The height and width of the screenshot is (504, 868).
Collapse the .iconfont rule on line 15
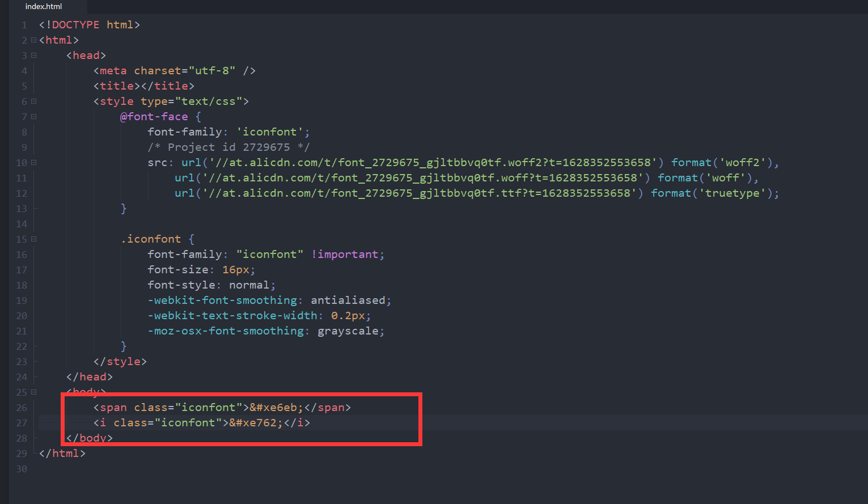click(33, 239)
